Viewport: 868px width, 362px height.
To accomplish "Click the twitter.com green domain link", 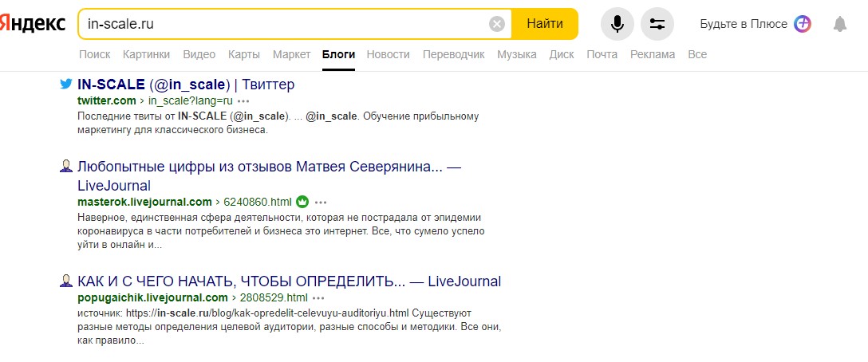I will point(106,100).
